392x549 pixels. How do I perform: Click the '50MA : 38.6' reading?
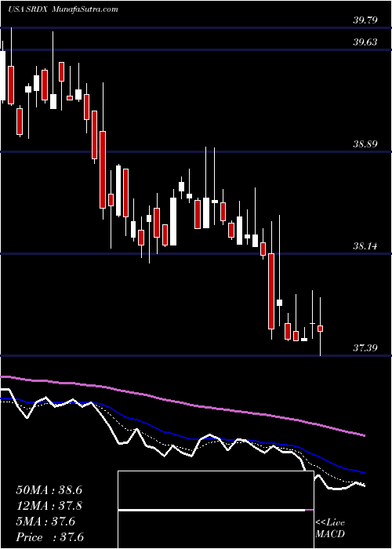pos(49,490)
